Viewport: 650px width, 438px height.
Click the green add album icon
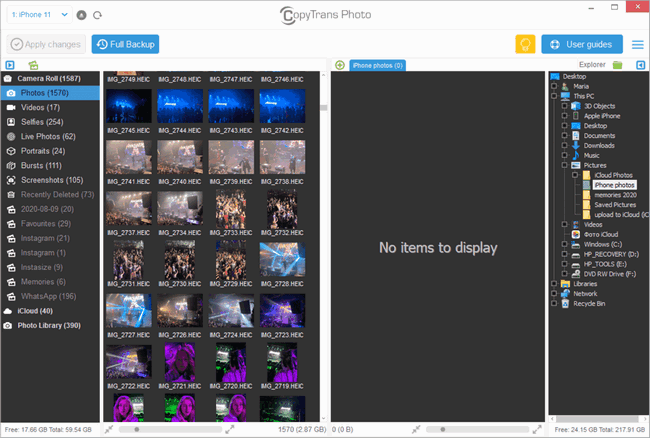(340, 65)
